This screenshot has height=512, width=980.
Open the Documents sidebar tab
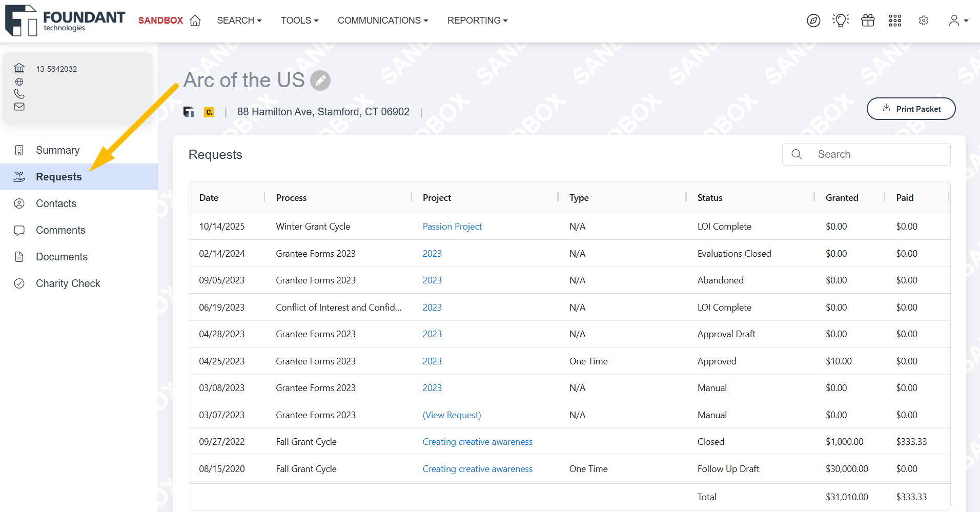click(x=79, y=257)
